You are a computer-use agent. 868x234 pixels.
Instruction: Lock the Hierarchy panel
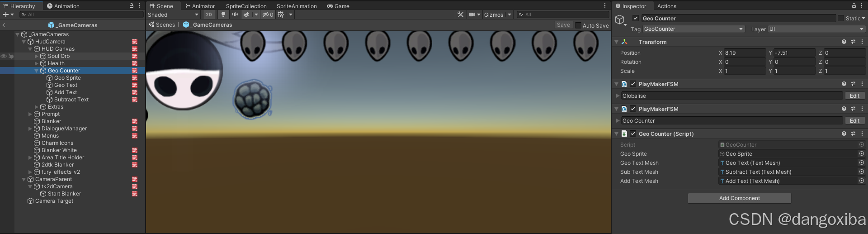(132, 5)
